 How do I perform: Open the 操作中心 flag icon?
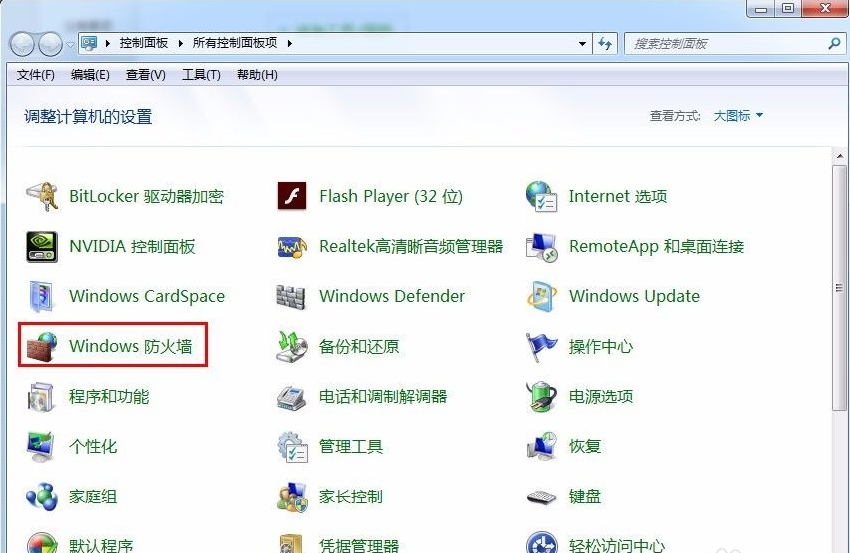[541, 346]
